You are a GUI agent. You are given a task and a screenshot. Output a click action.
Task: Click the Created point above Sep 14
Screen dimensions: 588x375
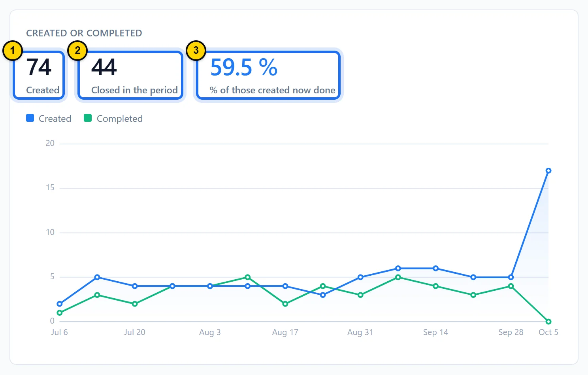pos(435,268)
